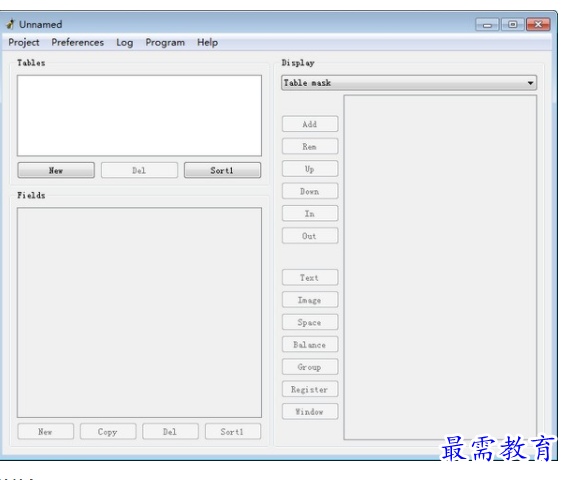Open the Help menu

207,42
